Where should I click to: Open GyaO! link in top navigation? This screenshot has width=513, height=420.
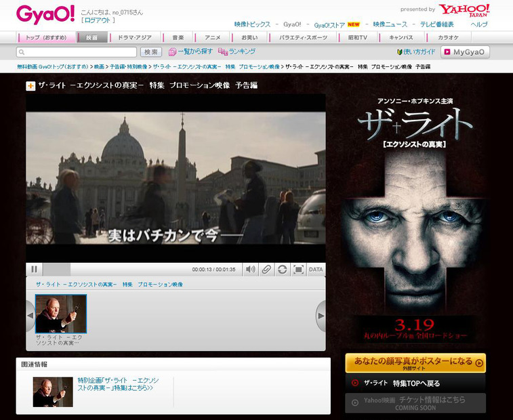click(292, 24)
